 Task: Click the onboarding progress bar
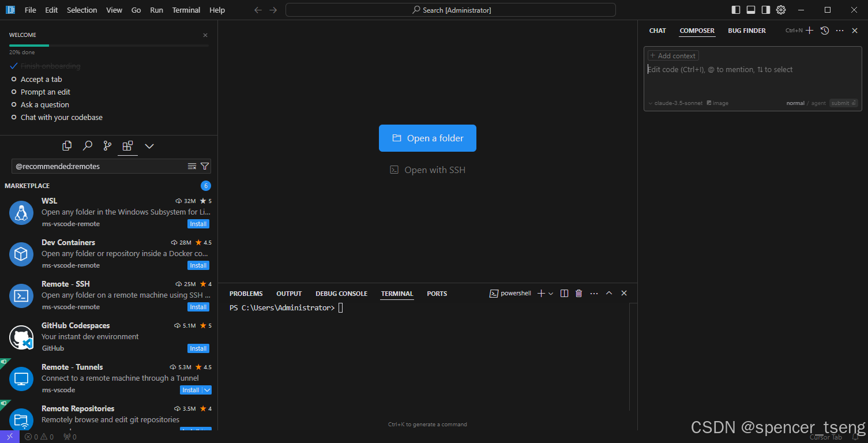pos(109,45)
